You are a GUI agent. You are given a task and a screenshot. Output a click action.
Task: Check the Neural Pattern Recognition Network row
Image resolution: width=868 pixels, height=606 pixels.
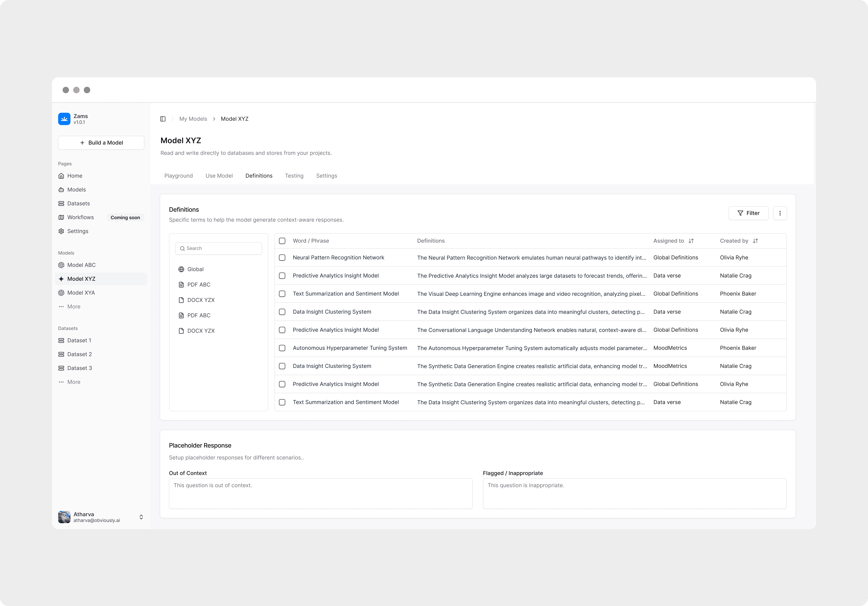point(282,258)
